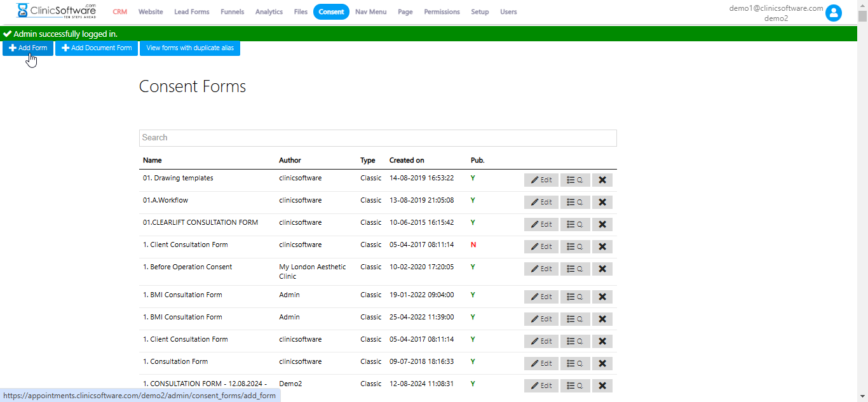This screenshot has width=868, height=402.
Task: Click the user profile avatar icon
Action: tap(833, 13)
